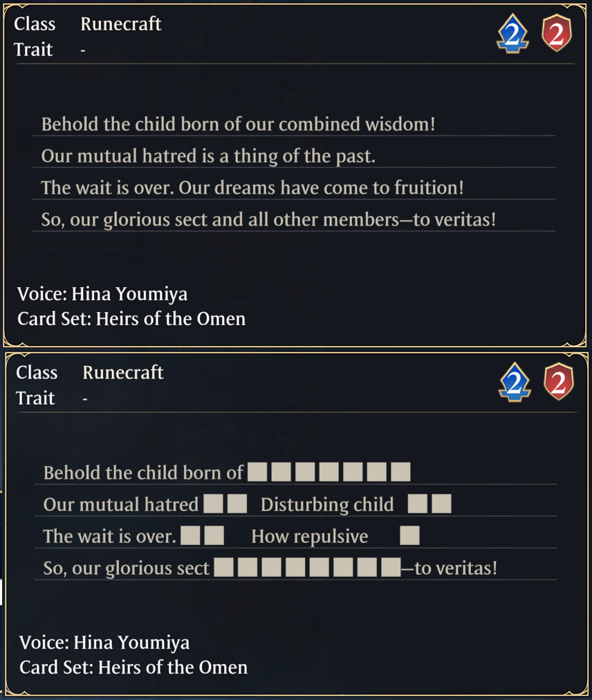The image size is (592, 700).
Task: Click the "Runecraft" class value in upper panel
Action: point(121,24)
